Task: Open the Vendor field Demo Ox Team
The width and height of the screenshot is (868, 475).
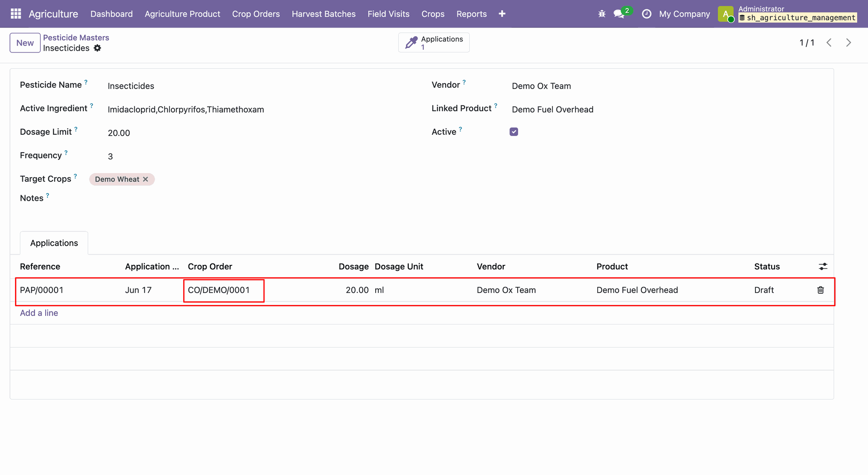Action: click(x=541, y=86)
